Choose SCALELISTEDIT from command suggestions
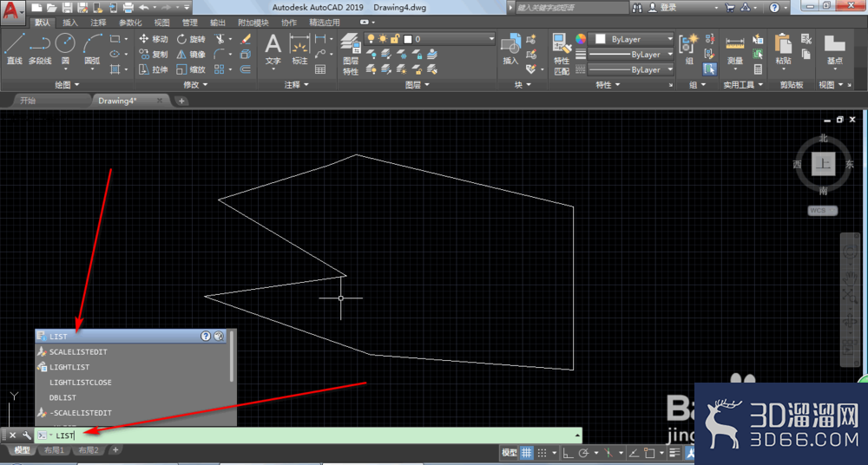The image size is (868, 465). click(x=133, y=351)
